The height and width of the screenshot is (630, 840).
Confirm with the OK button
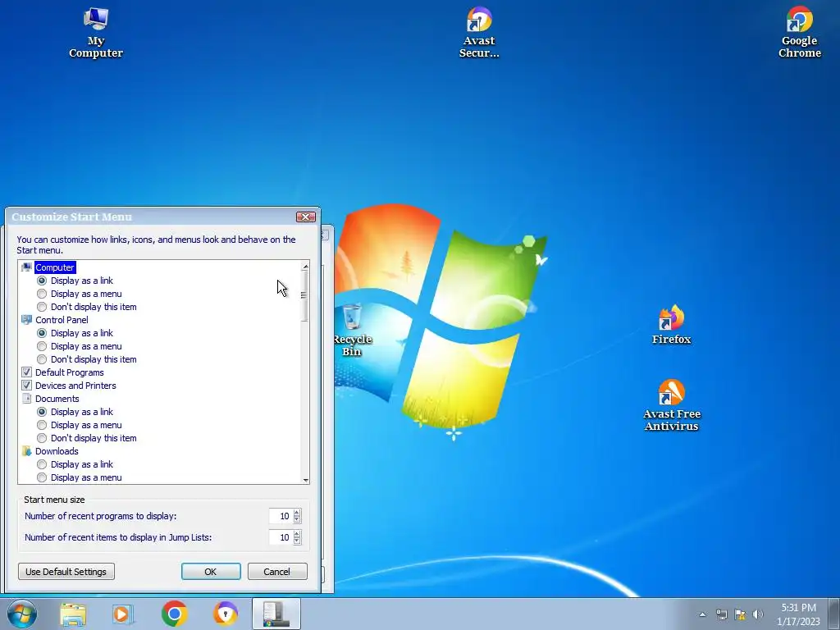pyautogui.click(x=211, y=572)
